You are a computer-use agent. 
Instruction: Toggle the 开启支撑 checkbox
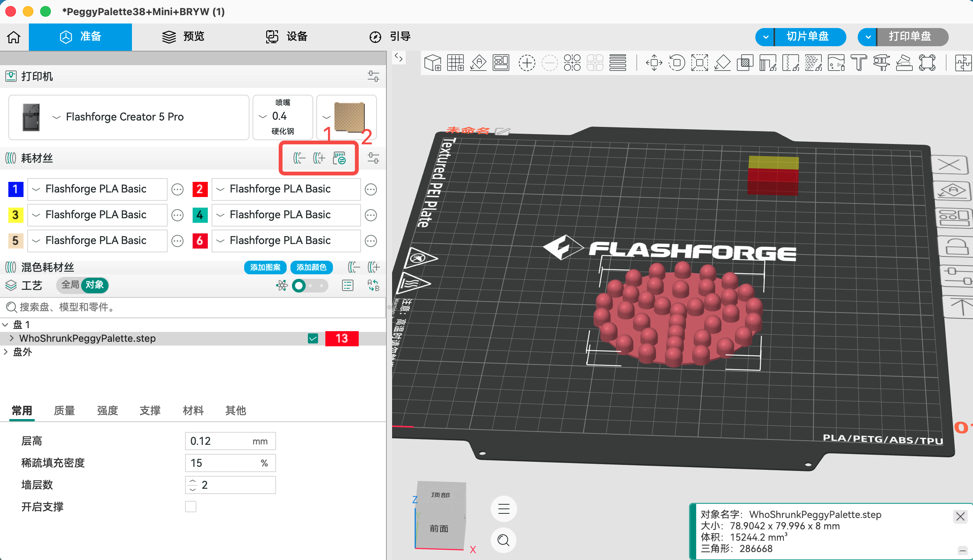[x=190, y=507]
